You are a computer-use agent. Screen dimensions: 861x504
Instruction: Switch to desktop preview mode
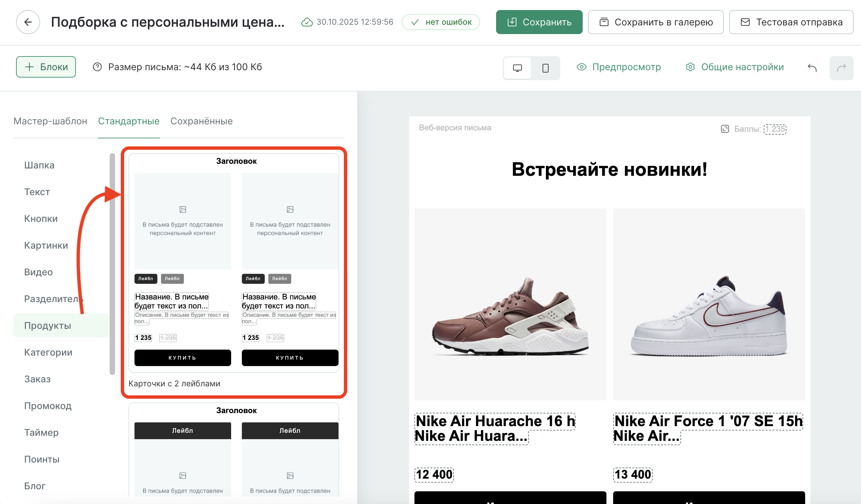pos(517,68)
